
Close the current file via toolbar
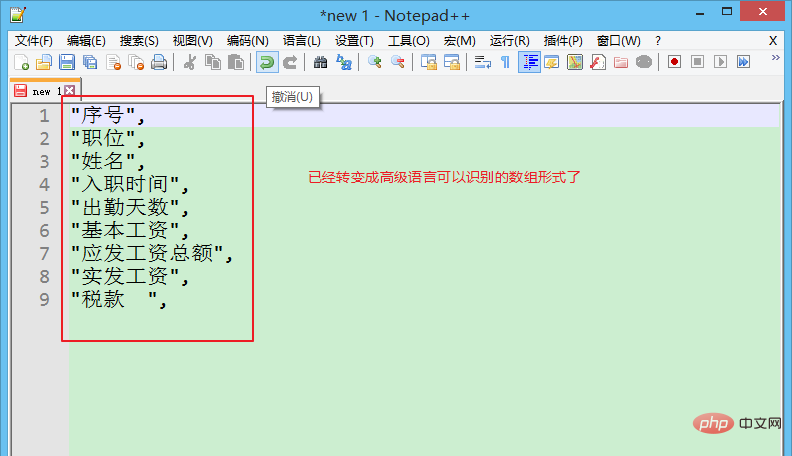113,62
